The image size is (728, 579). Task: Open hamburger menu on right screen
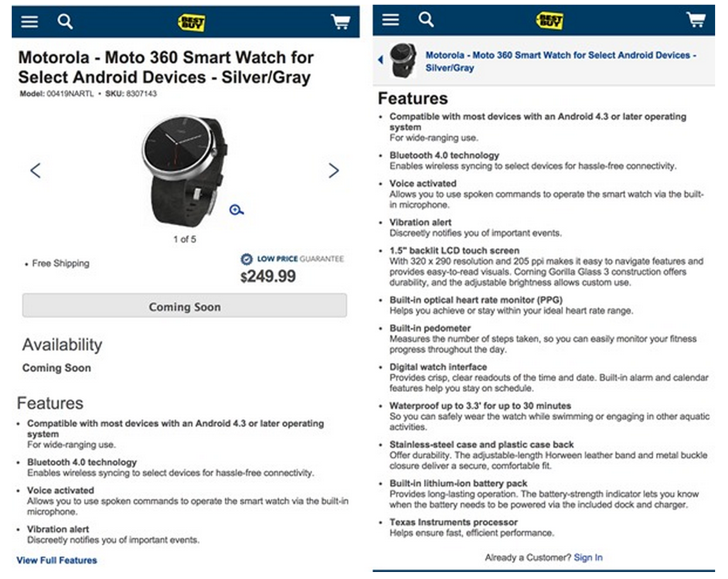click(x=390, y=20)
